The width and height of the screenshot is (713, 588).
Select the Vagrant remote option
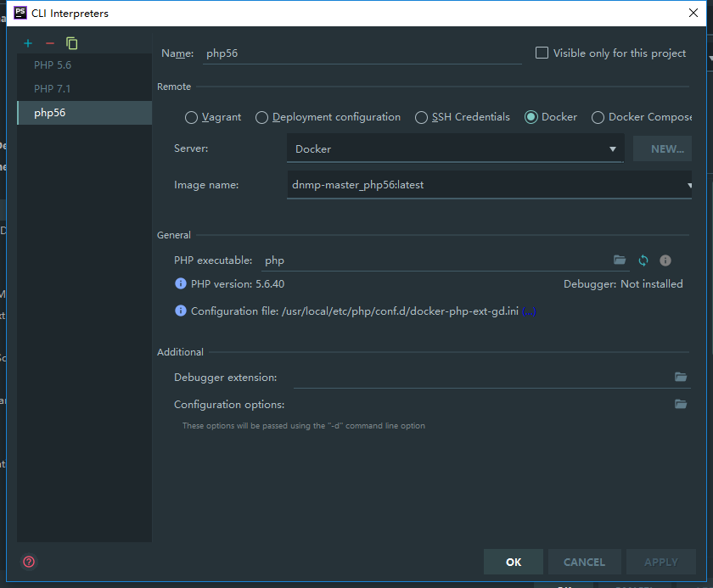213,117
